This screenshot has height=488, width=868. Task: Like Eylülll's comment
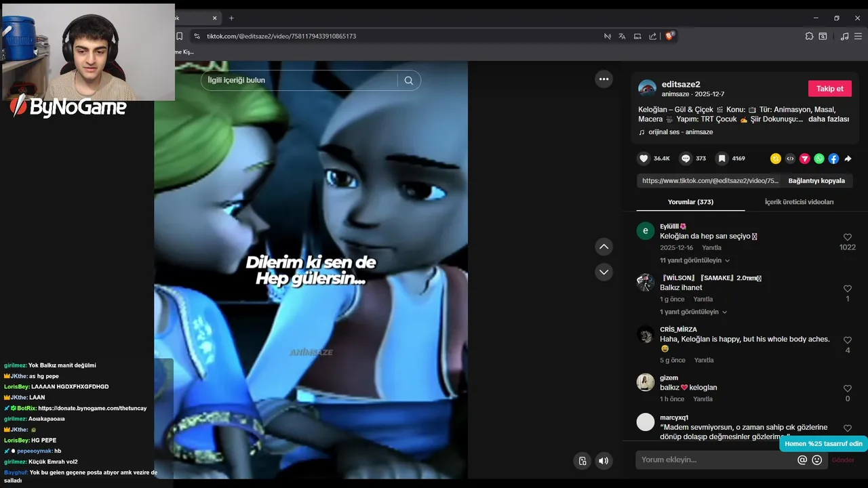point(848,237)
